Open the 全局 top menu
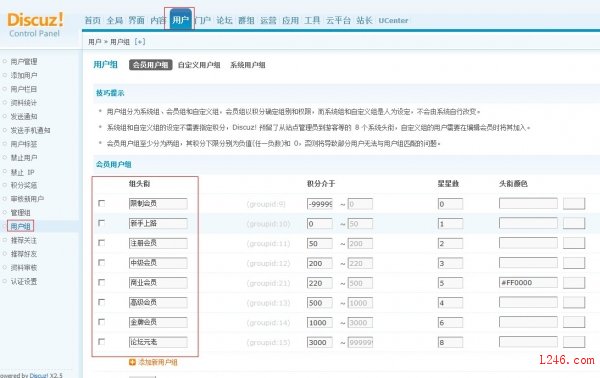The image size is (600, 378). point(114,20)
